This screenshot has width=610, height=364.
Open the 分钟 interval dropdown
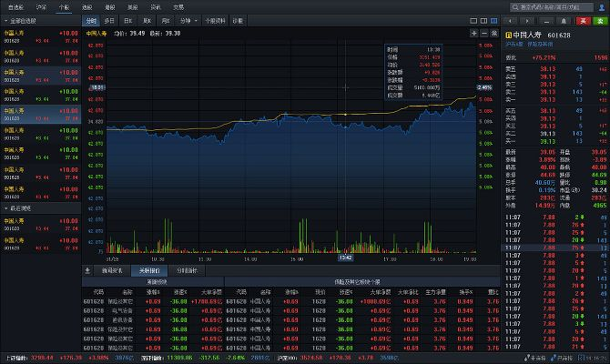point(188,19)
